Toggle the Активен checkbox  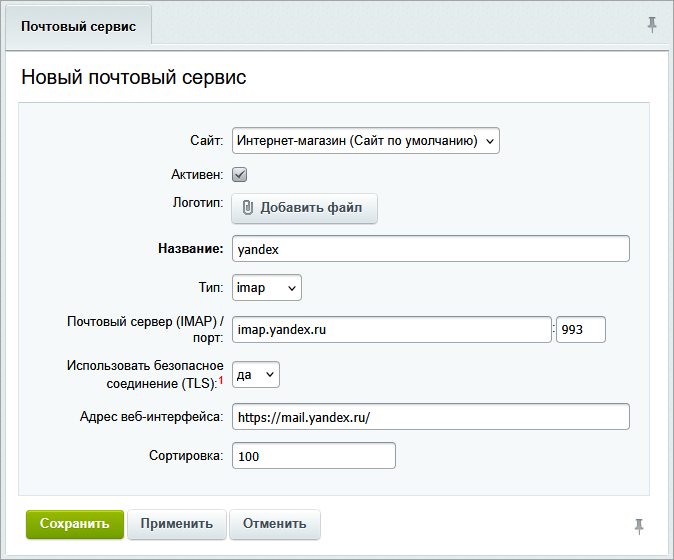[x=240, y=174]
